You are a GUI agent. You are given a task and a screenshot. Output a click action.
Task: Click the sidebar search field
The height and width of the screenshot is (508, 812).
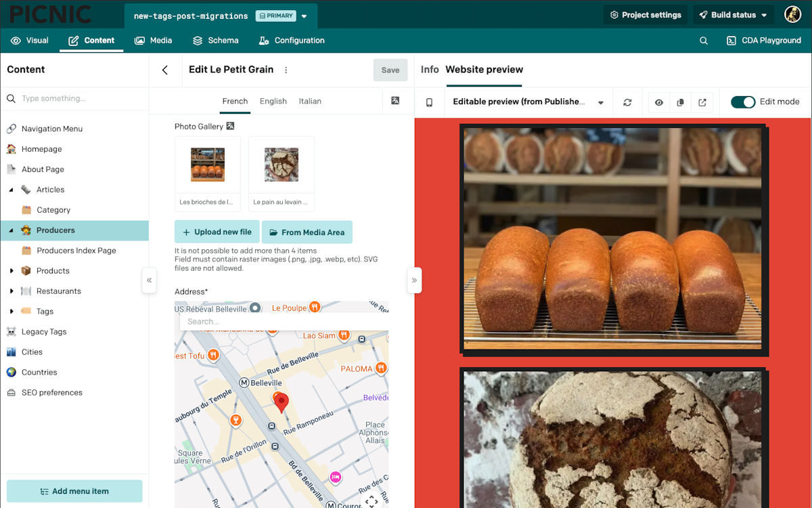coord(74,98)
